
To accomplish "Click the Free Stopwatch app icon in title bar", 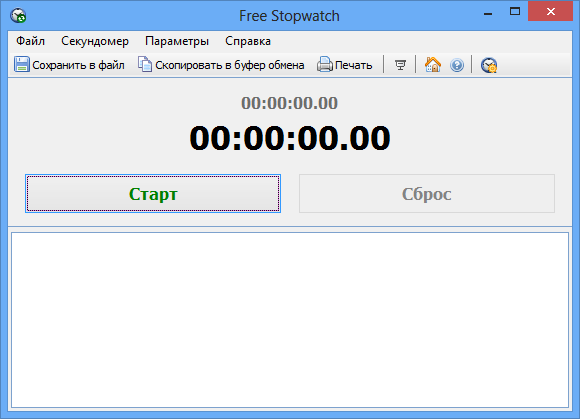I will [x=18, y=16].
